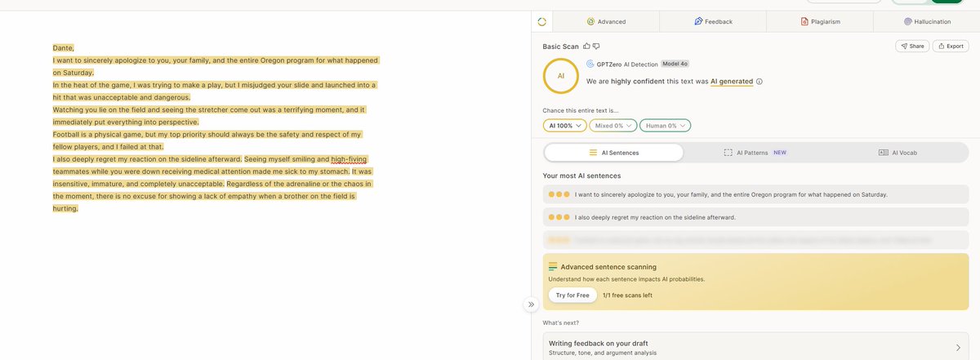Click the document line starting 'Football is a physical game'

point(207,134)
